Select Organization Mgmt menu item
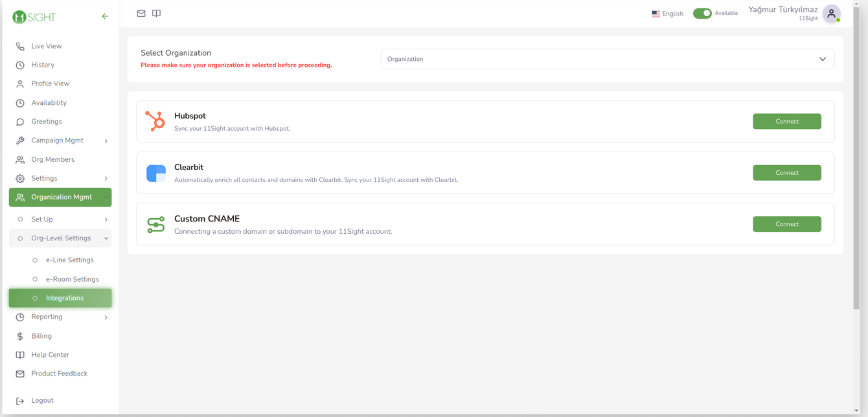 [60, 197]
